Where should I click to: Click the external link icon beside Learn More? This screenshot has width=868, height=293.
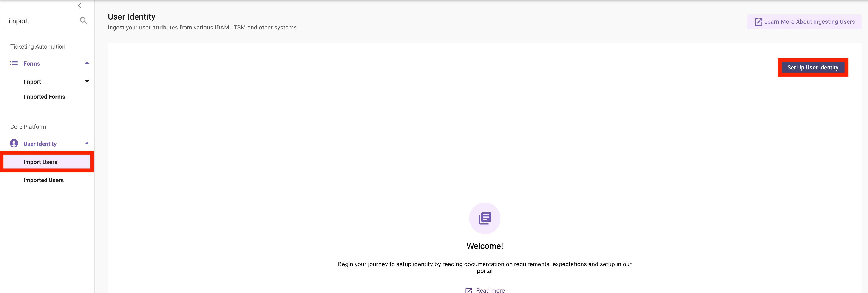click(758, 22)
